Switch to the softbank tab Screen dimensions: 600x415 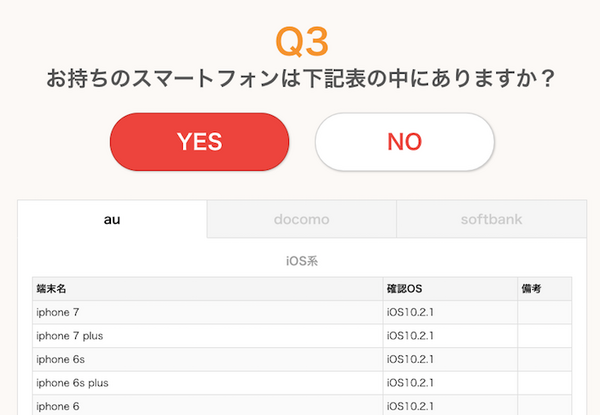[491, 219]
